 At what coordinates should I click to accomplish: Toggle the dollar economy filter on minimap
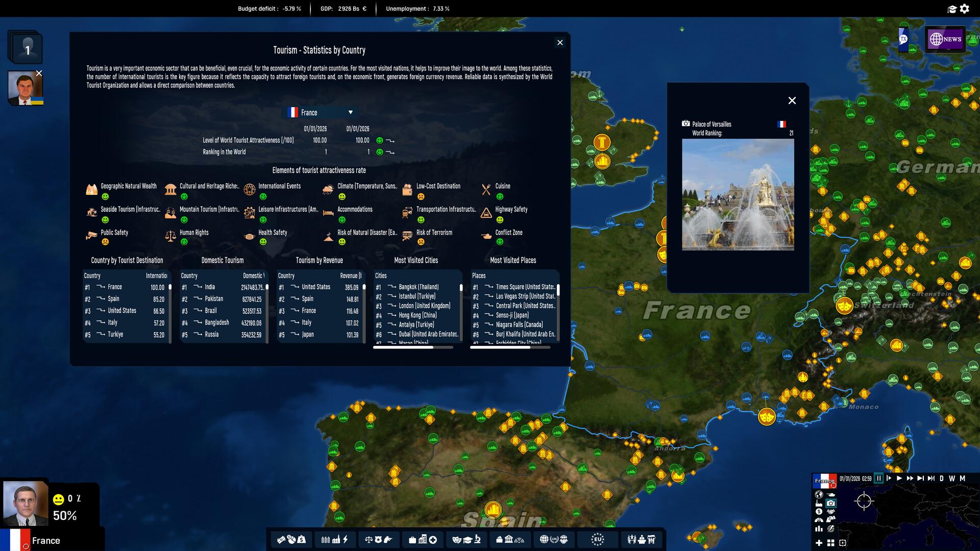coord(819,512)
